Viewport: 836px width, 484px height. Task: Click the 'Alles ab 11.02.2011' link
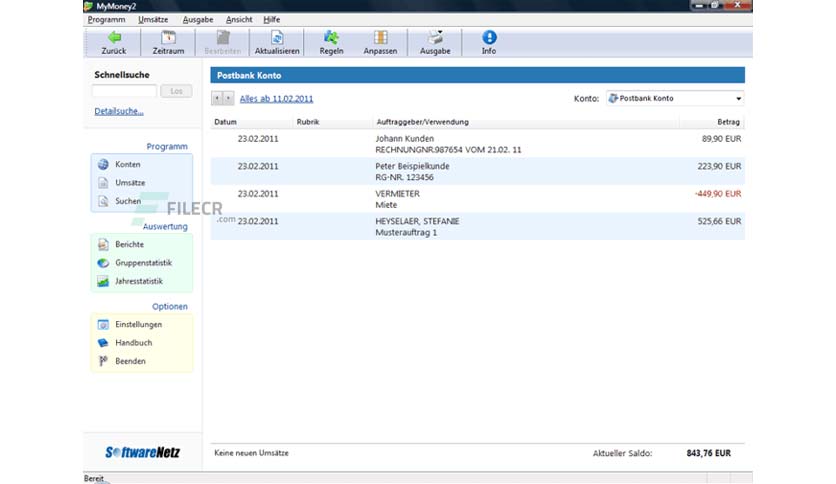click(x=276, y=99)
